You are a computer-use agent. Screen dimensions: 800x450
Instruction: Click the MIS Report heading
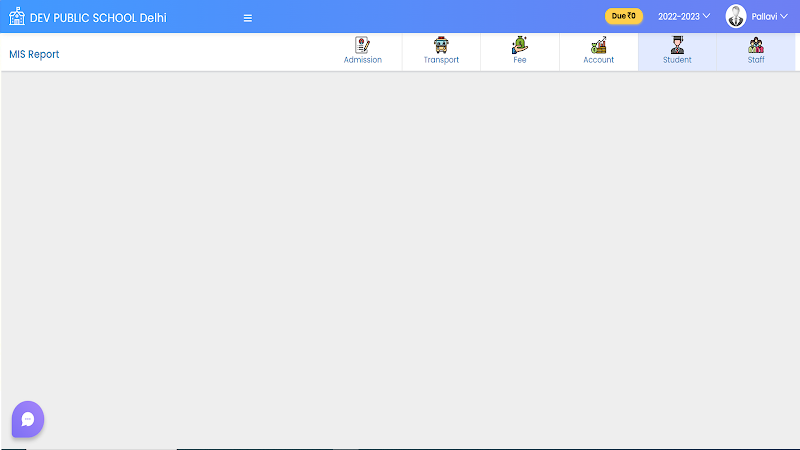pos(34,54)
